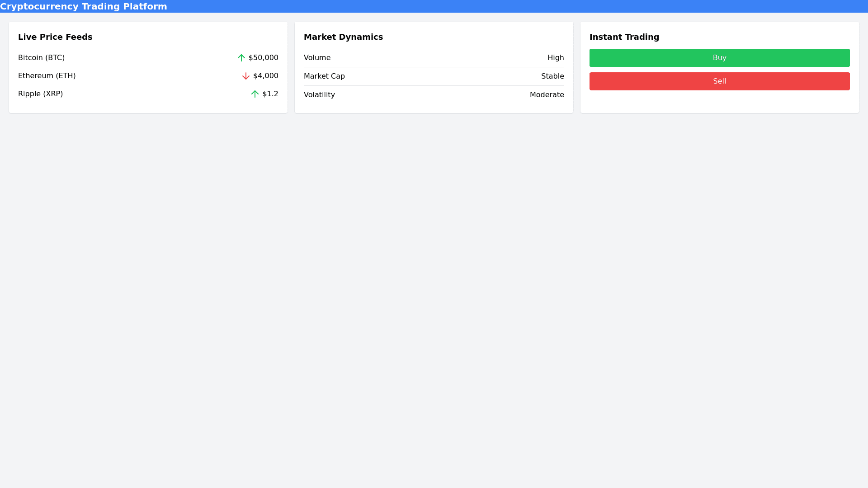The height and width of the screenshot is (488, 868).
Task: Click the Cryptocurrency Trading Platform title
Action: (x=84, y=6)
